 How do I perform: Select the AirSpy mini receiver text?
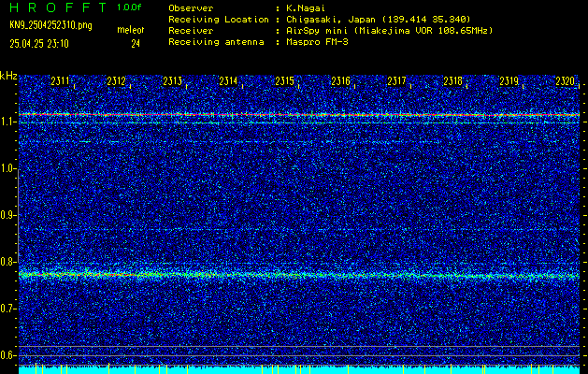click(389, 31)
